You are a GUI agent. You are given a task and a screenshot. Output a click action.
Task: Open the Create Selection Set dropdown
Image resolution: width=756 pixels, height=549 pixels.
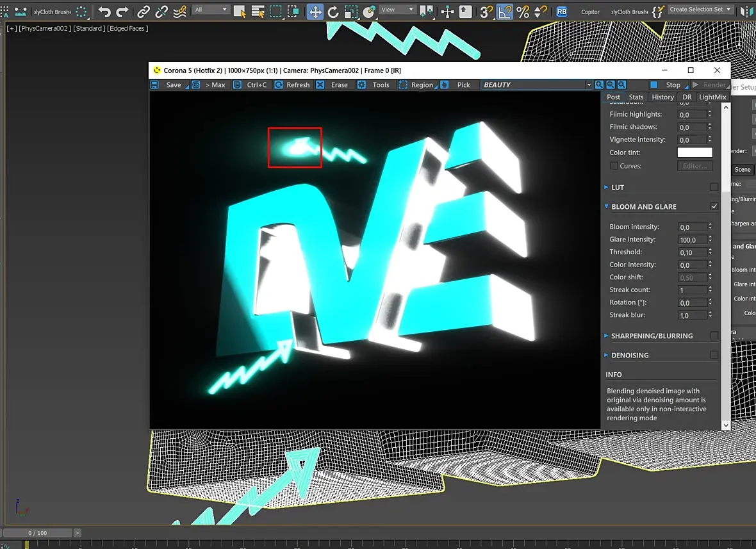tap(700, 10)
